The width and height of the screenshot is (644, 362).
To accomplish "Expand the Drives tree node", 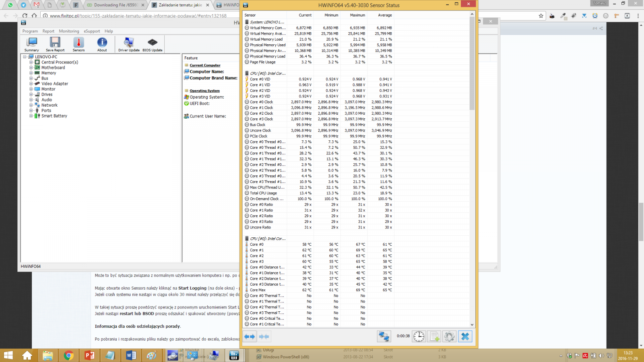I will click(31, 95).
